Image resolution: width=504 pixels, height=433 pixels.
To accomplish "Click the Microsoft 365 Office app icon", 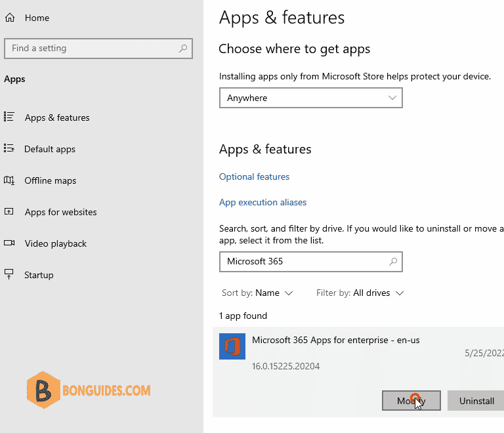I will [x=232, y=346].
